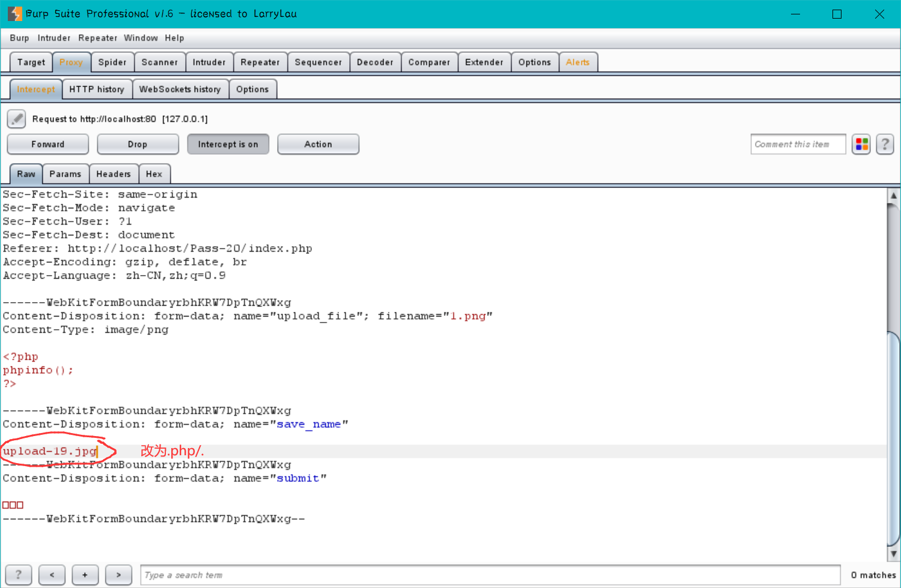This screenshot has width=901, height=588.
Task: Click the help question-mark icon near comment
Action: pyautogui.click(x=885, y=144)
